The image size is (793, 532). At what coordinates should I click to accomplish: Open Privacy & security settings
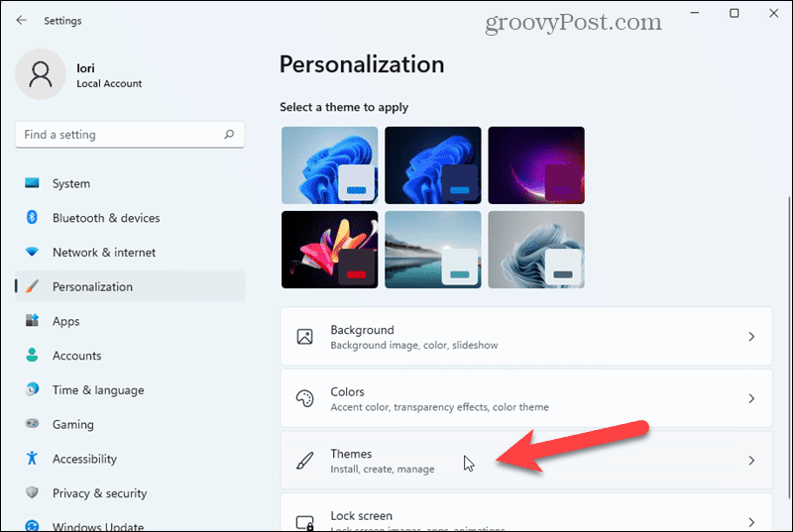tap(130, 492)
